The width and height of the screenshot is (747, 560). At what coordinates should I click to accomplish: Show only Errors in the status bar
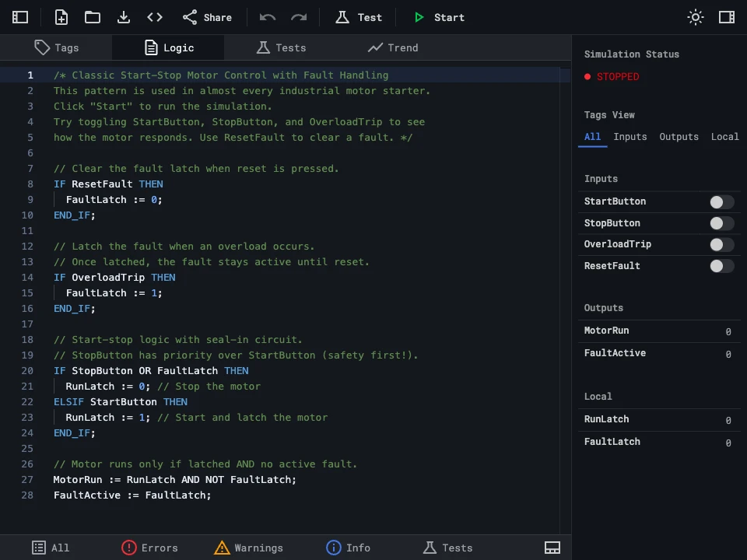click(x=150, y=548)
